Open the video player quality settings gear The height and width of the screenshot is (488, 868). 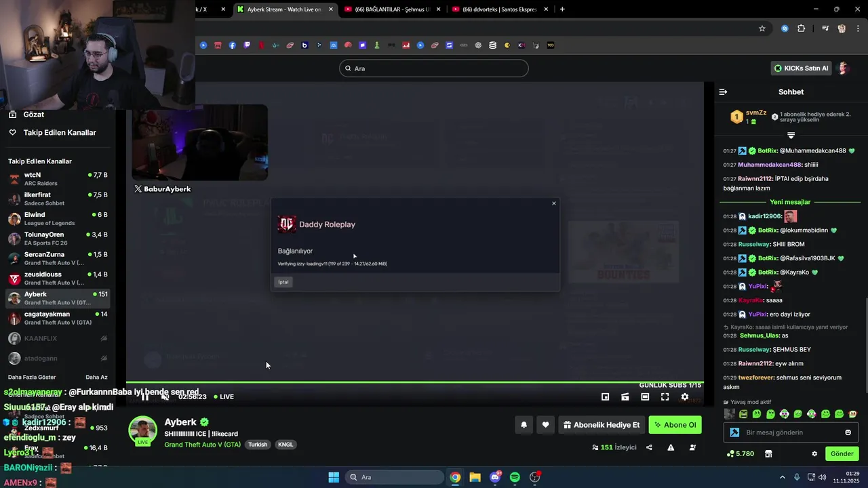[685, 396]
